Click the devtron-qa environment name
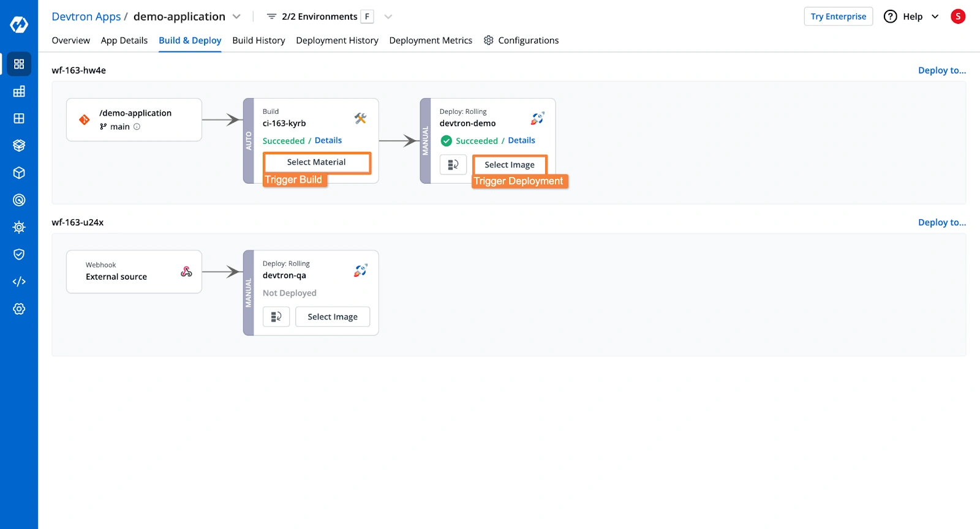980x529 pixels. click(x=284, y=275)
